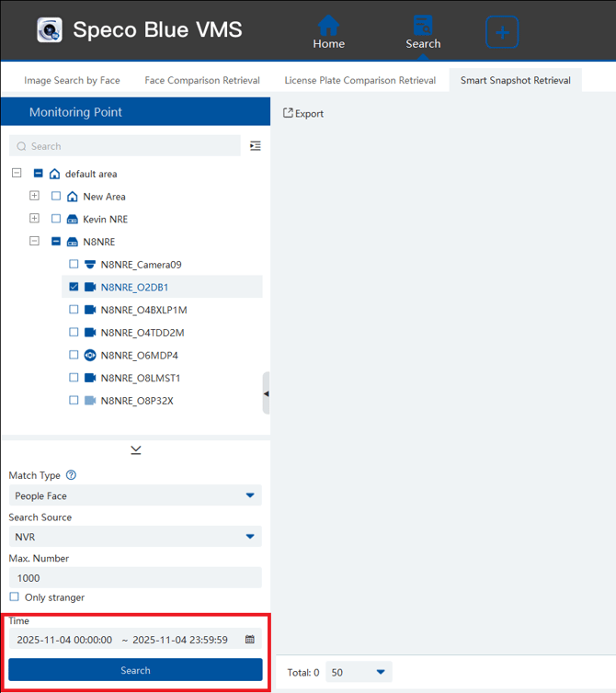Open the calendar icon in Time field

(x=250, y=640)
